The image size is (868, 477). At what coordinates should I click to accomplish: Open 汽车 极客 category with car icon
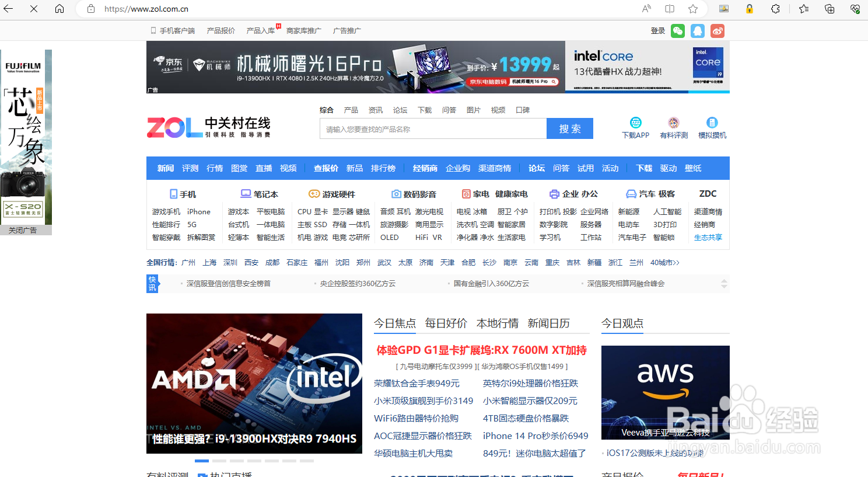click(x=650, y=194)
